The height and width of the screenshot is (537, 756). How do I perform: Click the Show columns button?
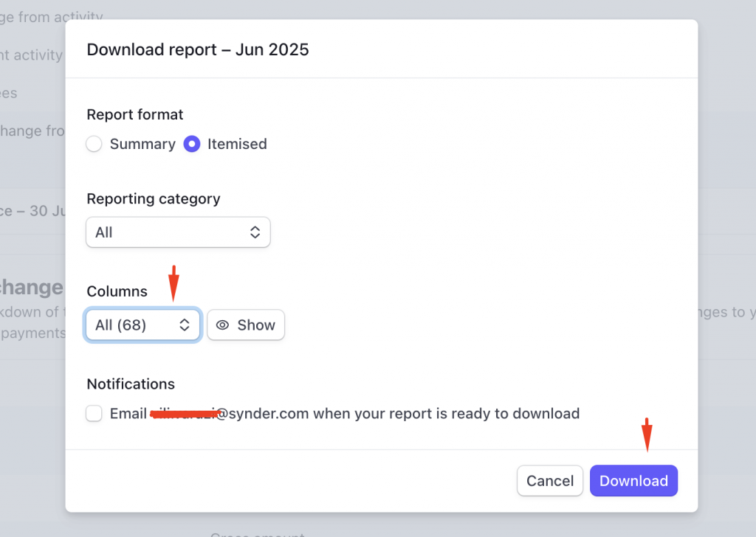click(246, 325)
